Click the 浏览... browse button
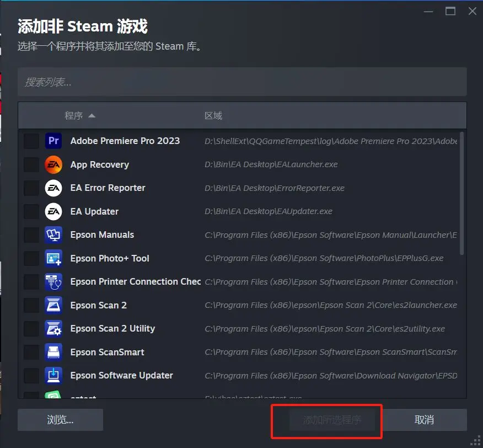The image size is (483, 448). tap(61, 420)
